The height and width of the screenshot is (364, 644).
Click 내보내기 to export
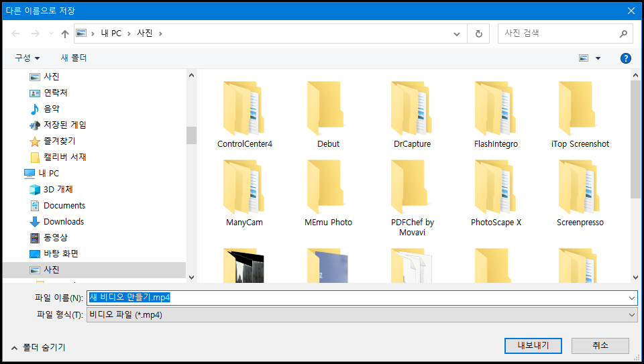[x=533, y=345]
